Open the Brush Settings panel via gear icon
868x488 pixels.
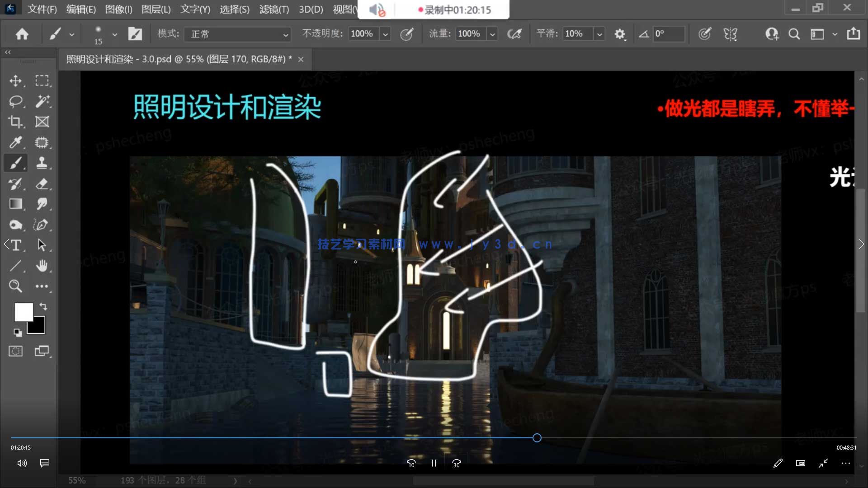coord(620,33)
